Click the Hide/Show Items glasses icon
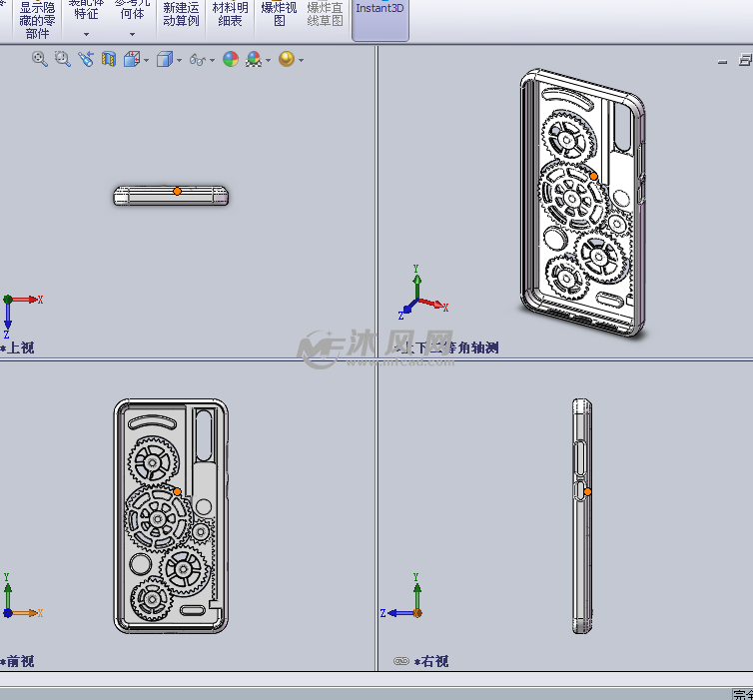Image resolution: width=753 pixels, height=700 pixels. [x=198, y=60]
